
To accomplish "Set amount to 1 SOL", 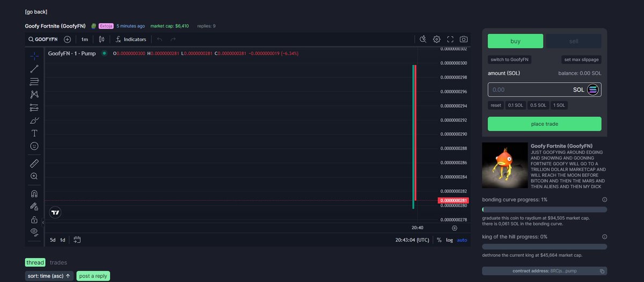I will (x=559, y=105).
